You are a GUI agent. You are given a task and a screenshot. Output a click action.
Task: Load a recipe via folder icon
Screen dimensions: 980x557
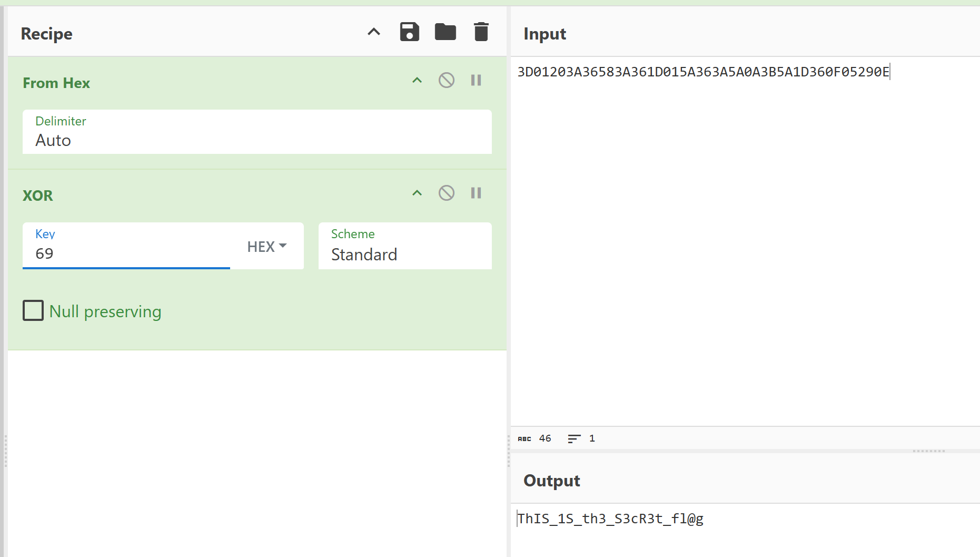445,32
